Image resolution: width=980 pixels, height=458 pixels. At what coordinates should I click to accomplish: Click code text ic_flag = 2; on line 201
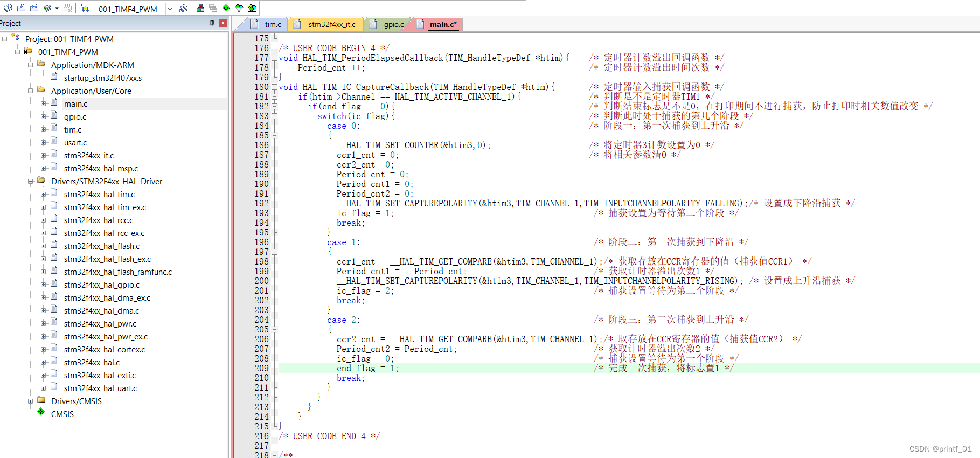[365, 291]
